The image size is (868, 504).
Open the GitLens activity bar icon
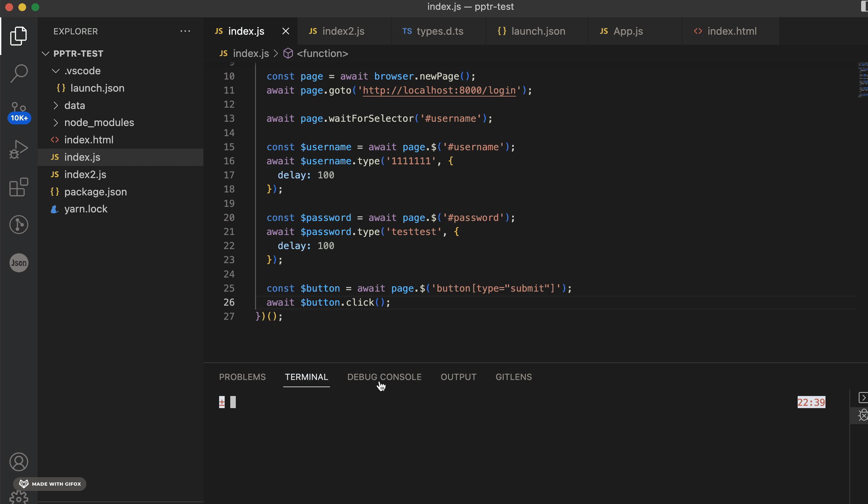(19, 225)
